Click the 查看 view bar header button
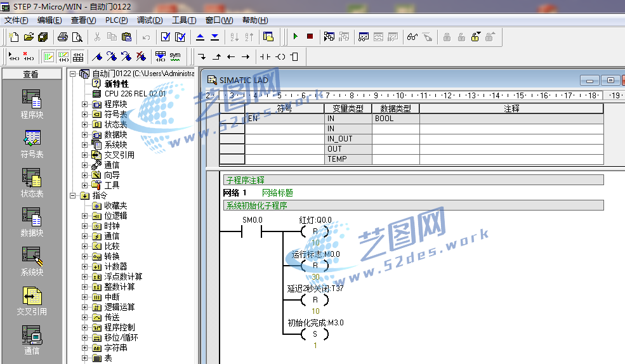 point(32,74)
